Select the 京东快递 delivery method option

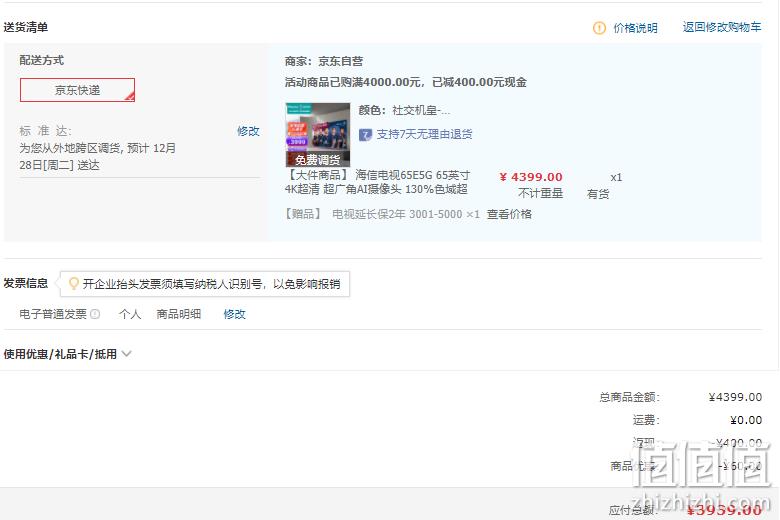[77, 90]
